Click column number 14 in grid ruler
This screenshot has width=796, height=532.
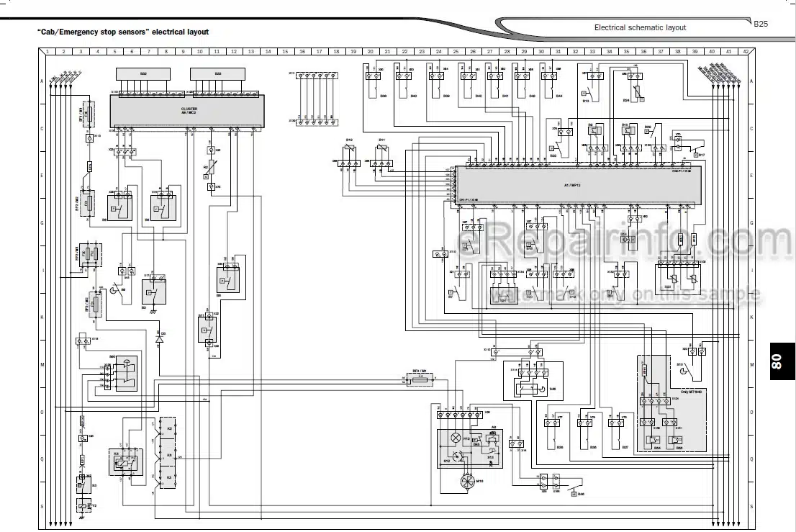click(268, 51)
